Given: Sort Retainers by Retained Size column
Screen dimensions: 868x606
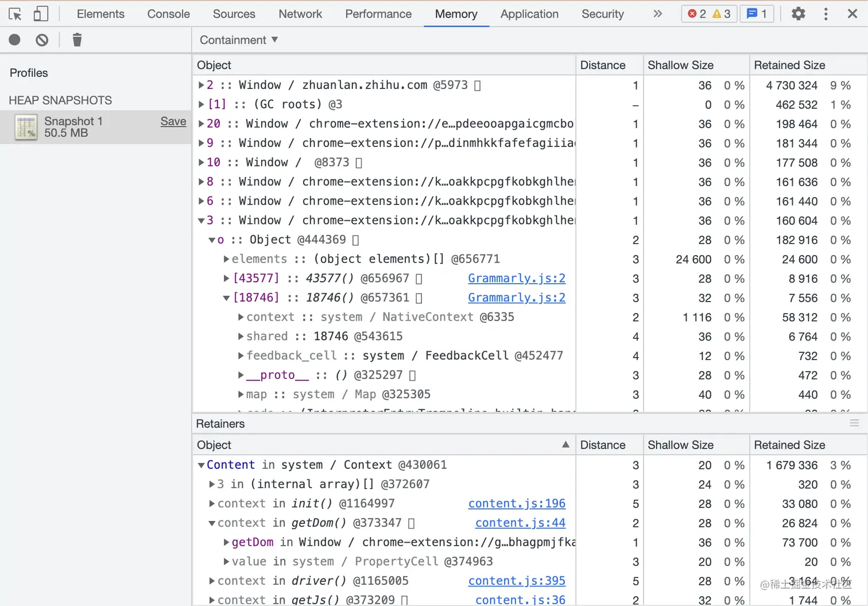Looking at the screenshot, I should [x=808, y=445].
